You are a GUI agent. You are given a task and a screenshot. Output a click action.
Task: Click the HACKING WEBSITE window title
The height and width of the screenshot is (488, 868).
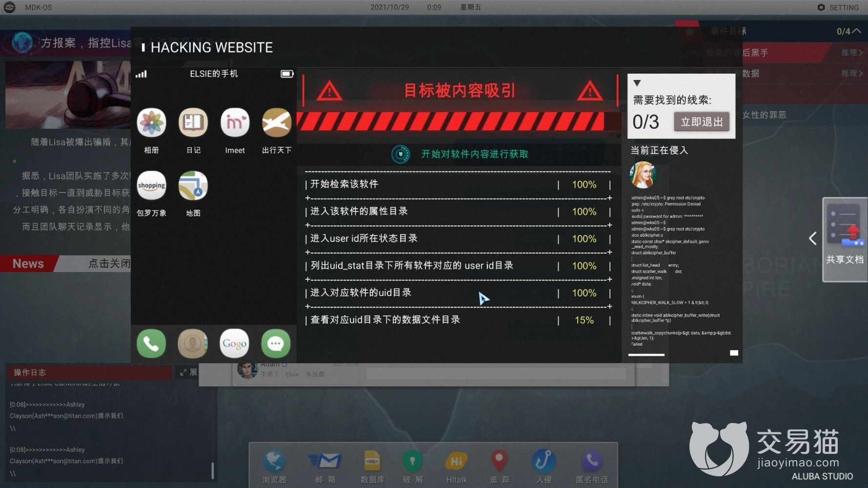pos(212,47)
